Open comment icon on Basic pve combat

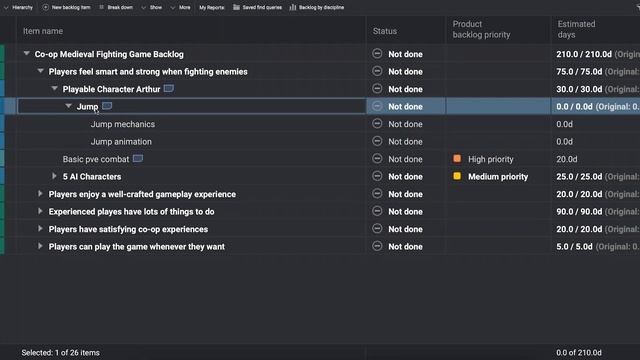(x=138, y=159)
